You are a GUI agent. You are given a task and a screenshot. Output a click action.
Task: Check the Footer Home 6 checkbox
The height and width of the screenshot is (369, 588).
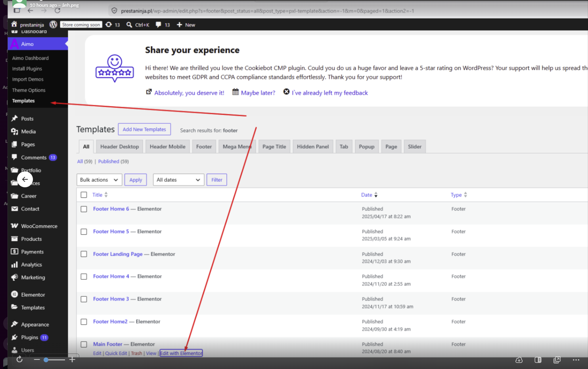tap(84, 209)
